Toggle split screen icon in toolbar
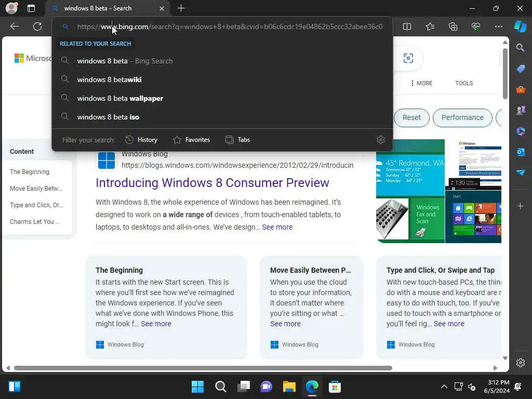Viewport: 532px width, 399px height. pyautogui.click(x=407, y=26)
